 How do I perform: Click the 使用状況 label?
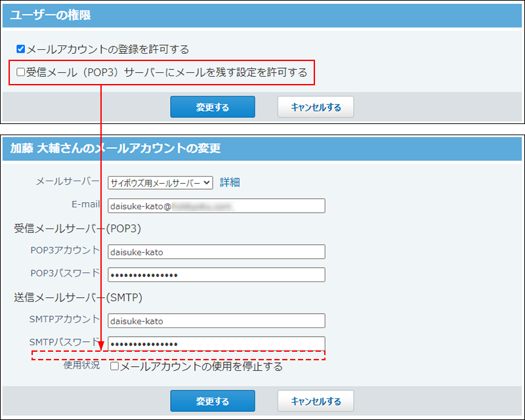(81, 365)
